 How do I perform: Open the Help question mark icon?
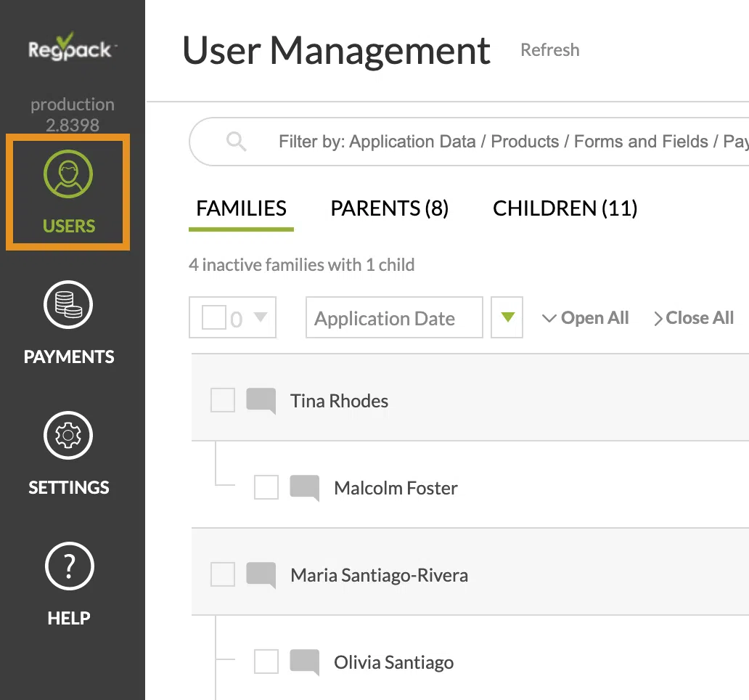[x=68, y=566]
